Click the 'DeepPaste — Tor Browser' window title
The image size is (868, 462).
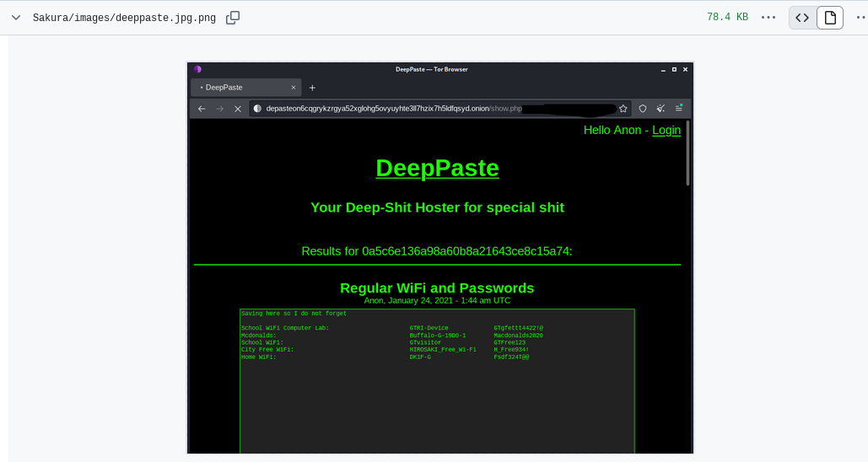point(432,69)
